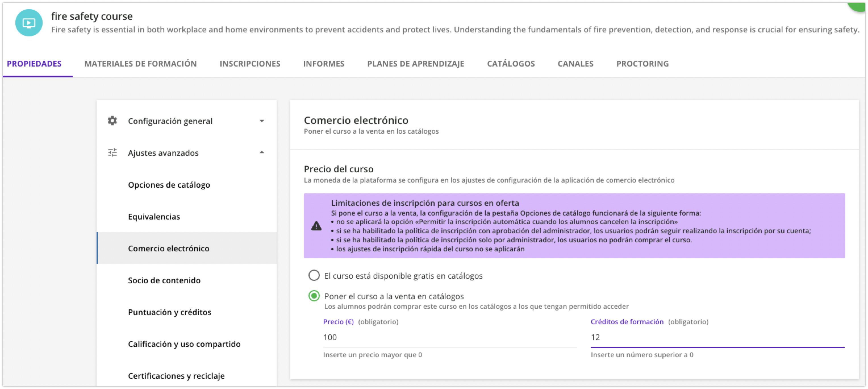Click the gear icon beside Configuración general
Viewport: 868px width, 389px height.
point(112,121)
